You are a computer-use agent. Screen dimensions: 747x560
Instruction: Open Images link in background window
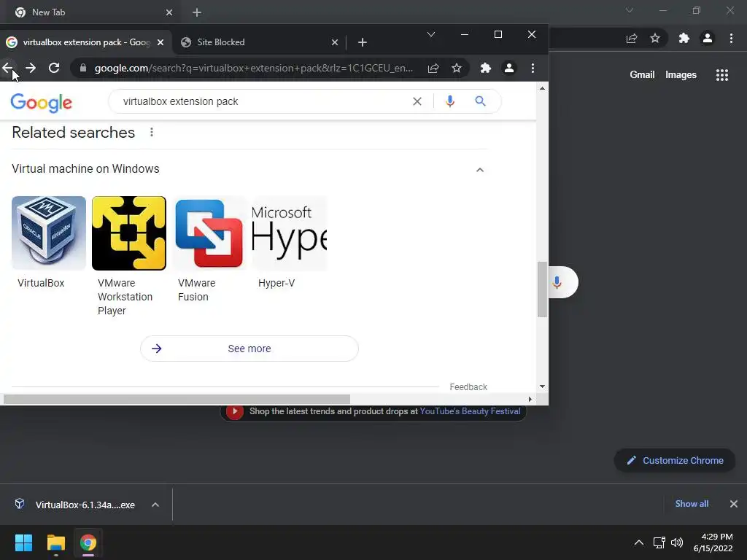pos(681,75)
